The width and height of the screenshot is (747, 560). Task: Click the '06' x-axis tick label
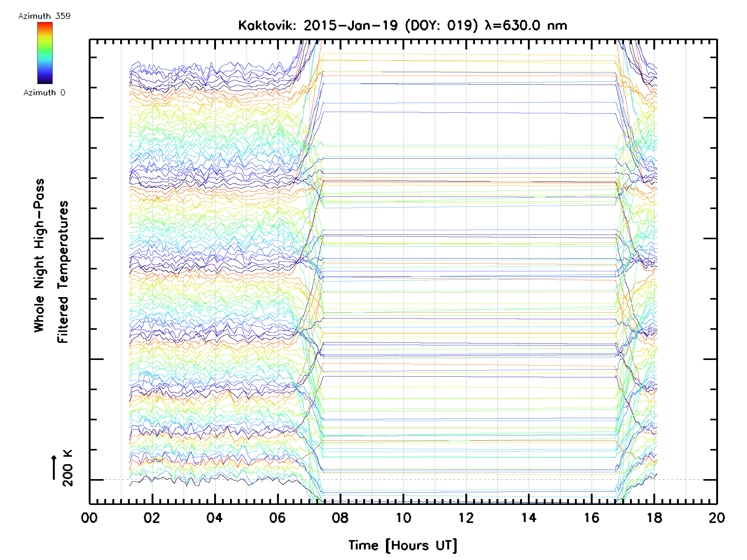[x=278, y=518]
